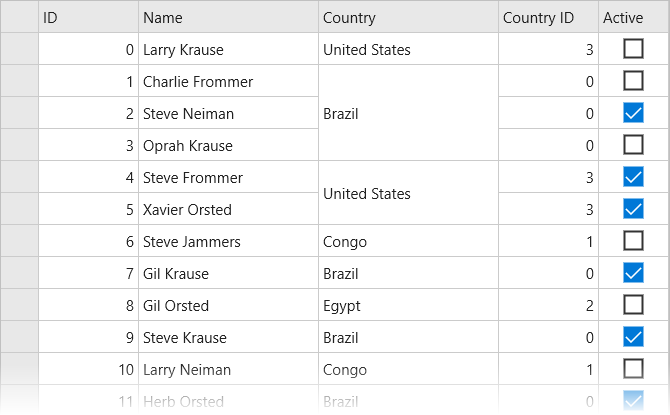Select the ID cell containing 7
The height and width of the screenshot is (415, 670).
pos(88,273)
